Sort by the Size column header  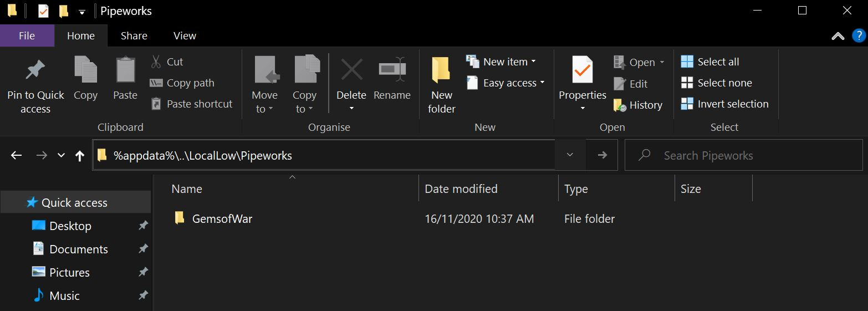713,189
